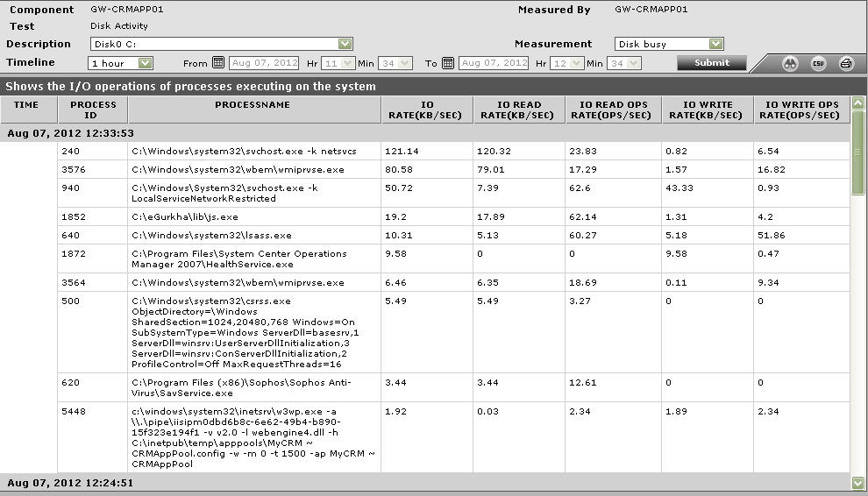Click IO rate value 80.58

point(399,169)
